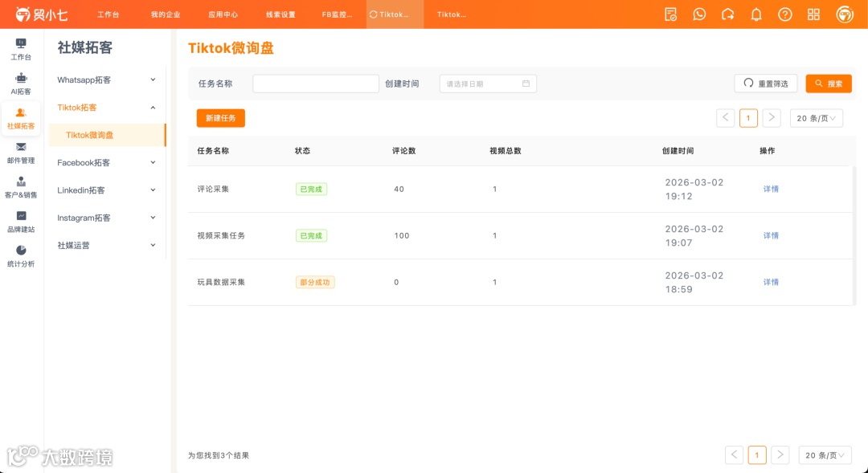Click comment count 100 cell
The height and width of the screenshot is (473, 868).
(402, 235)
